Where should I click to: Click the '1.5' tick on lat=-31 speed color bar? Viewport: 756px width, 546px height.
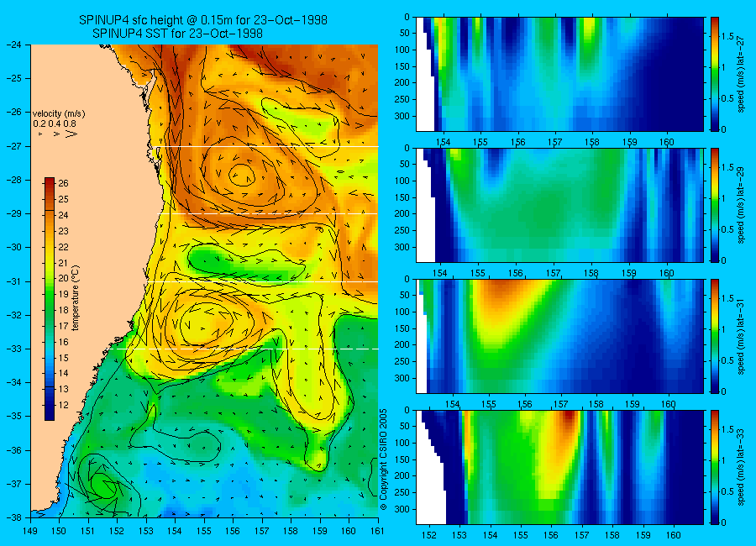click(x=728, y=298)
